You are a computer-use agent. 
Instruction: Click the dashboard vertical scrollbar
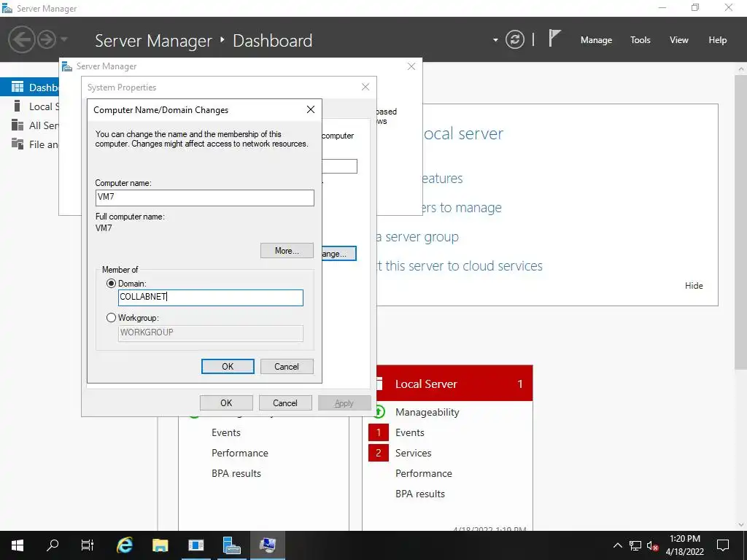[741, 222]
